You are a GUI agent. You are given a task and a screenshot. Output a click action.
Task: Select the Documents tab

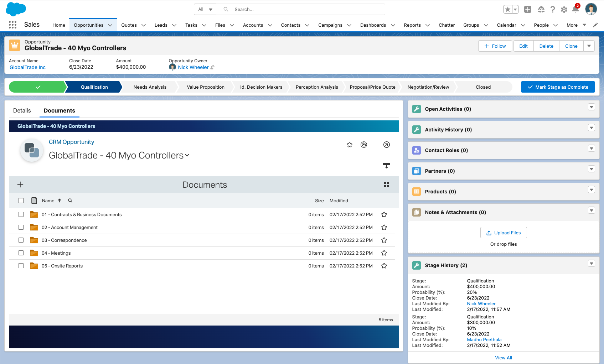coord(60,110)
